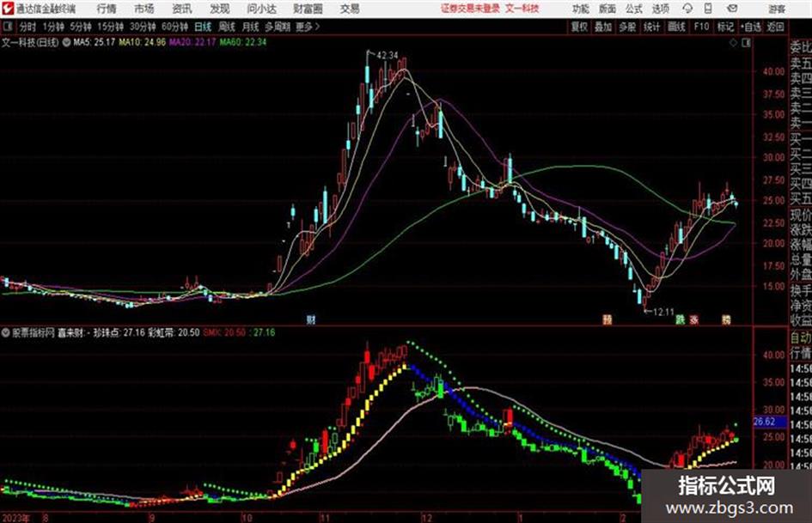Click the 复权 toolbar button
The image size is (812, 523).
tap(579, 27)
